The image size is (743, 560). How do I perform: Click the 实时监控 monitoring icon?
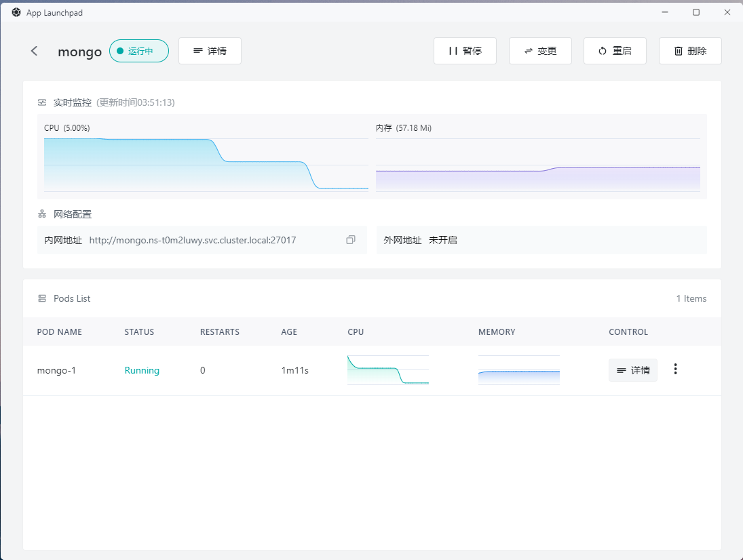coord(42,102)
